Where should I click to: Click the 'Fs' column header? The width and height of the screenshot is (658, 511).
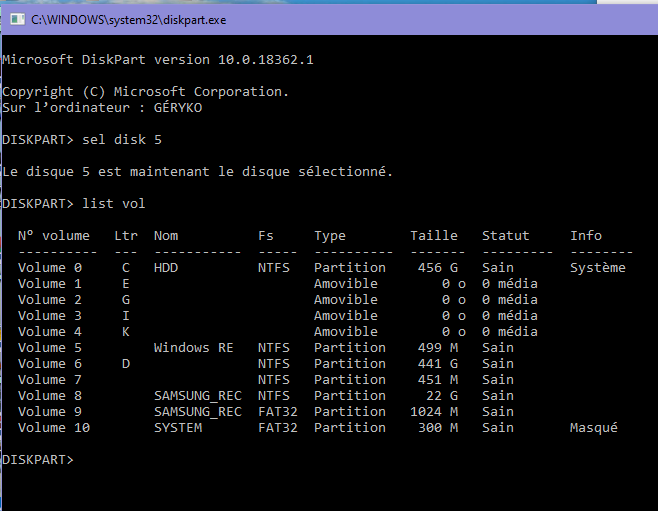click(266, 236)
